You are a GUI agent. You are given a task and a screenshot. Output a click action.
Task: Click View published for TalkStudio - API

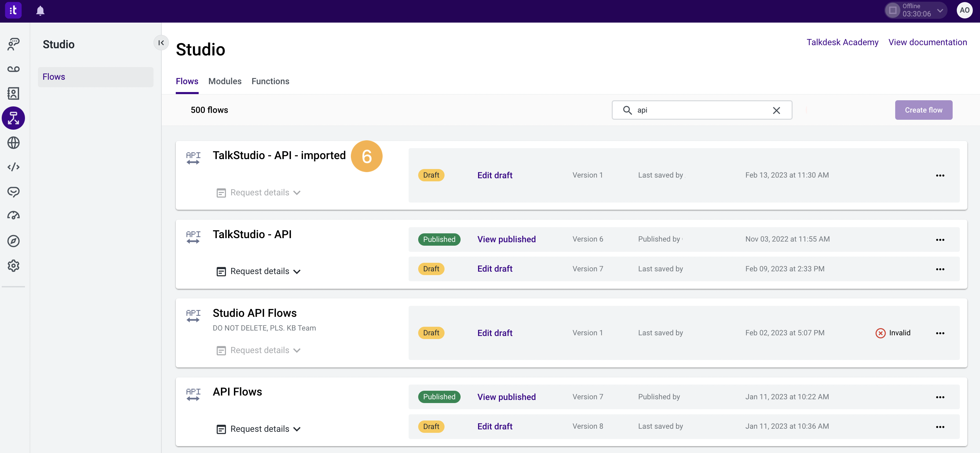click(x=506, y=240)
